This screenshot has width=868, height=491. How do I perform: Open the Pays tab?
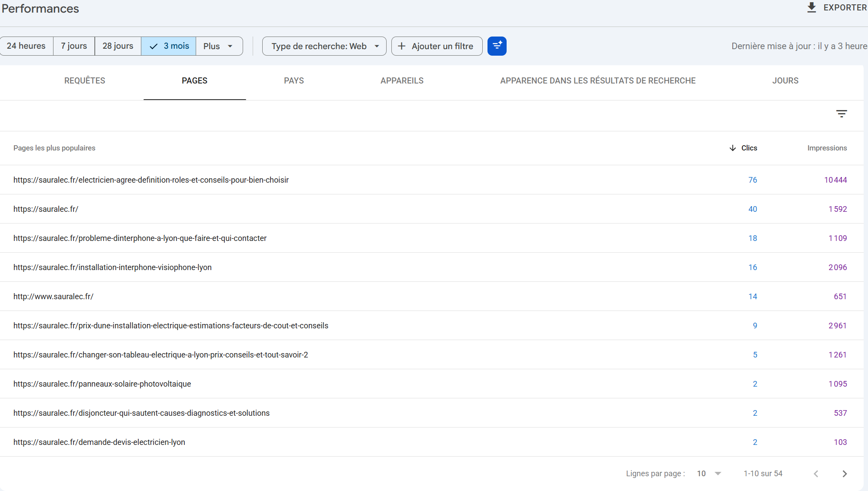[x=294, y=81]
